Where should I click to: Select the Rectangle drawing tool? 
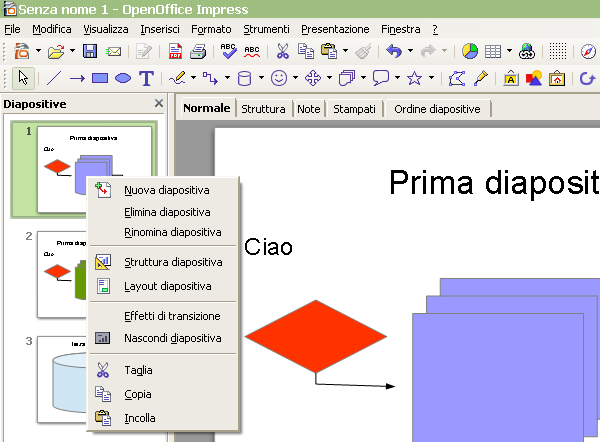pos(100,78)
